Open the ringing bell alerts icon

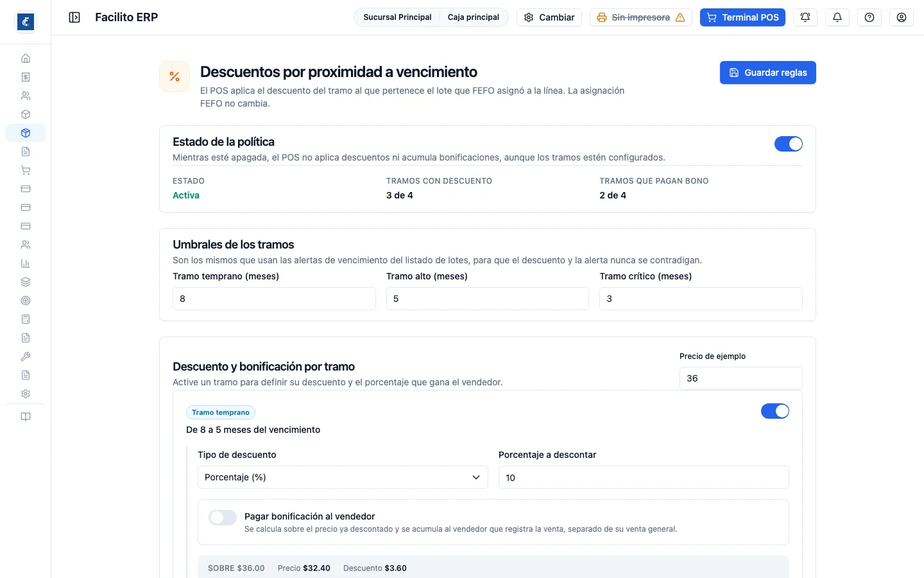(x=805, y=17)
